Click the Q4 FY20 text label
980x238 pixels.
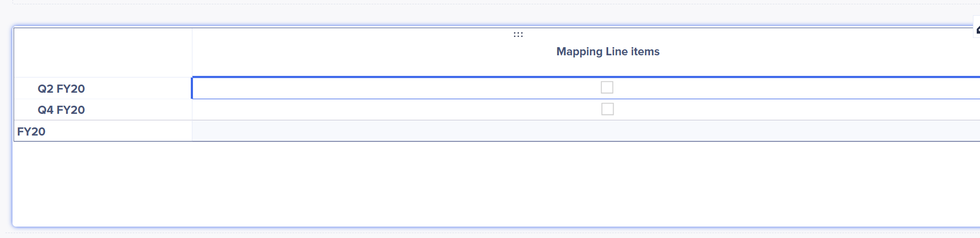point(61,110)
